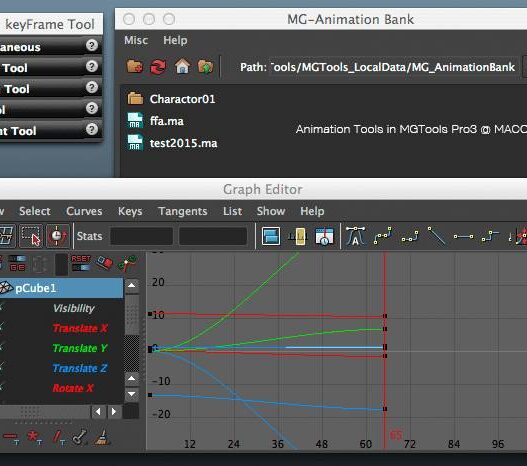Open the Show menu in Graph Editor
Image resolution: width=527 pixels, height=466 pixels.
pos(271,211)
